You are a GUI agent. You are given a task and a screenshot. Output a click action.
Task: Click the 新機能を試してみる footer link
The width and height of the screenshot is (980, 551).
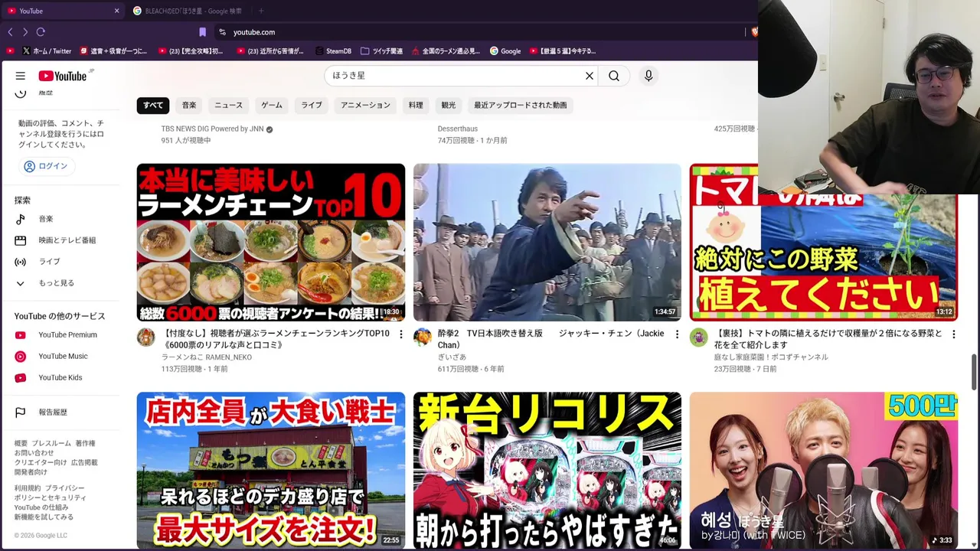(44, 517)
